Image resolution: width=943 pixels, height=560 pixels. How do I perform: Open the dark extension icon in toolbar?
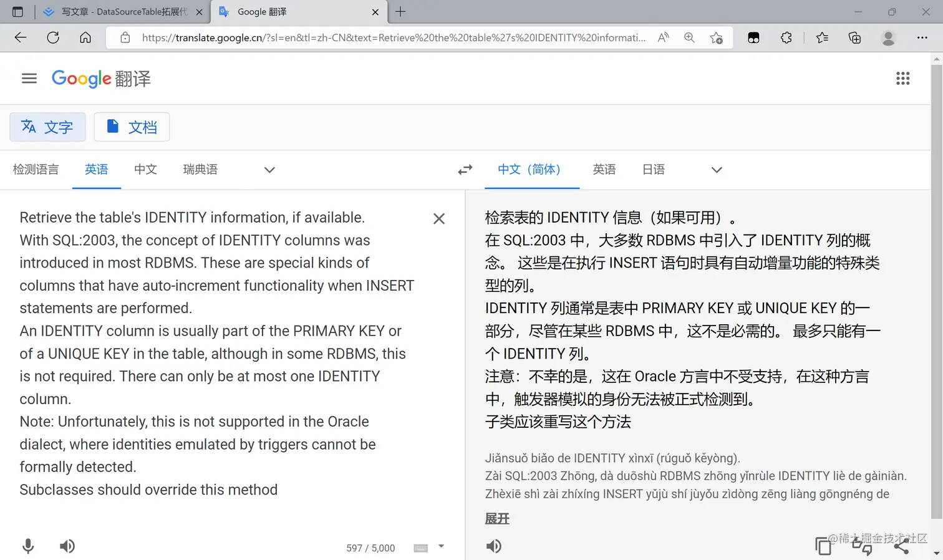tap(753, 38)
